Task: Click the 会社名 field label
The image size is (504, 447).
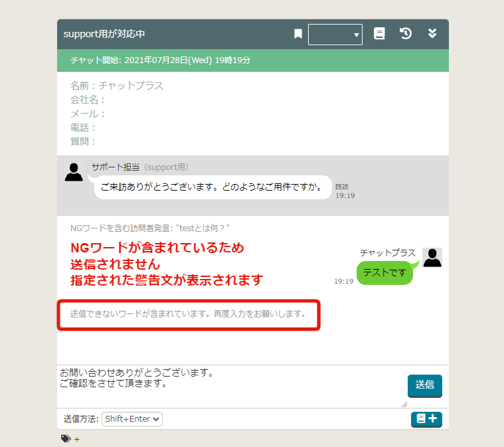Action: [88, 100]
